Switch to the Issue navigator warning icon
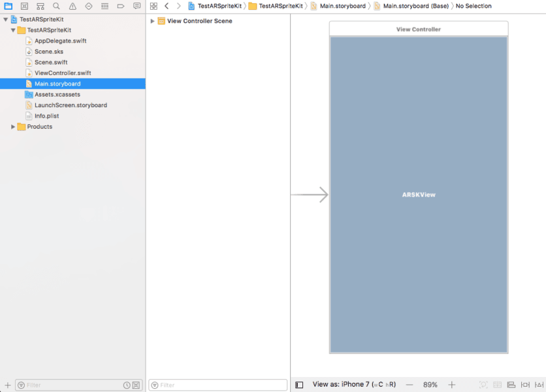This screenshot has width=546, height=392. tap(72, 6)
